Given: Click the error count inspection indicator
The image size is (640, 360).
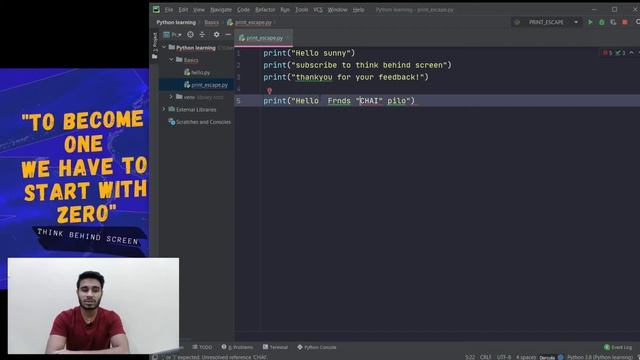Looking at the screenshot, I should coord(607,53).
